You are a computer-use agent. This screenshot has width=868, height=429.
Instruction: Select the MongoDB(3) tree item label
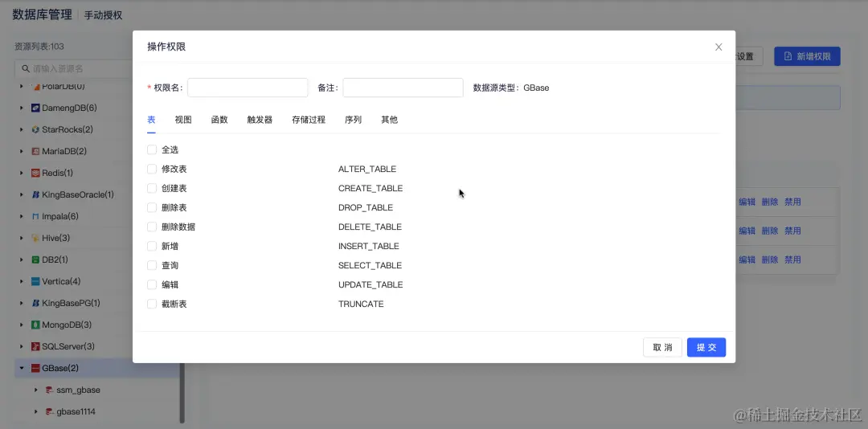point(67,325)
